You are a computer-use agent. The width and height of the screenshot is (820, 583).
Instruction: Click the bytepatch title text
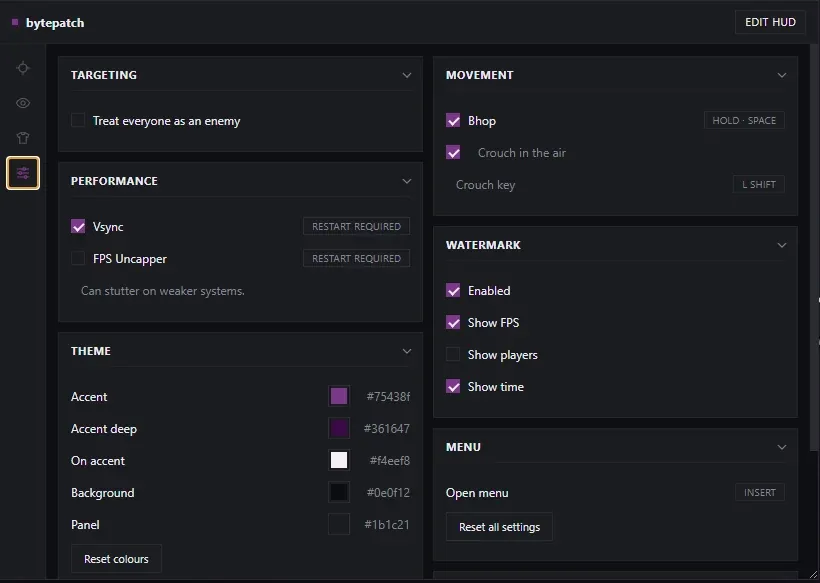55,23
